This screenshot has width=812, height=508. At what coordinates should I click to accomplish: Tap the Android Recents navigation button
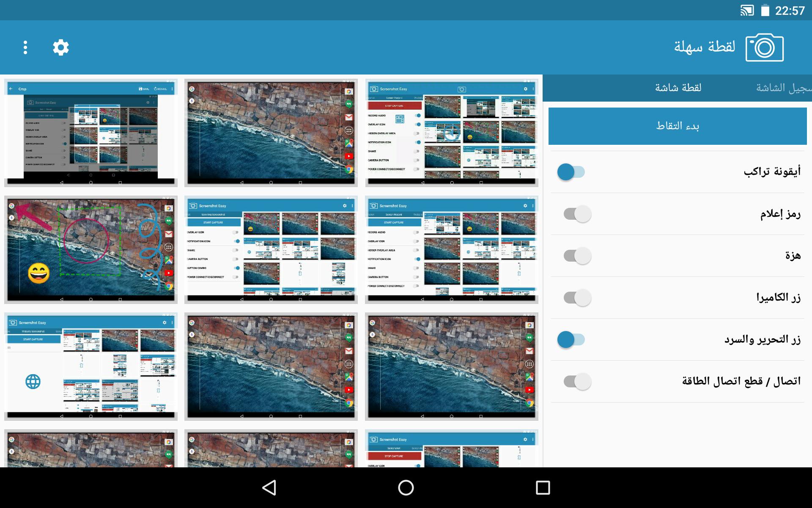pos(543,488)
